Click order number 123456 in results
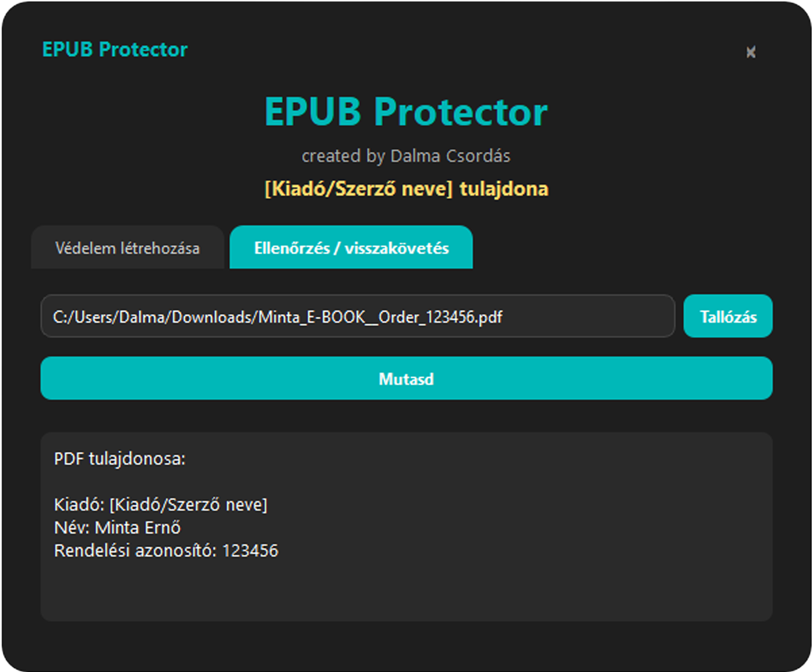 coord(250,551)
